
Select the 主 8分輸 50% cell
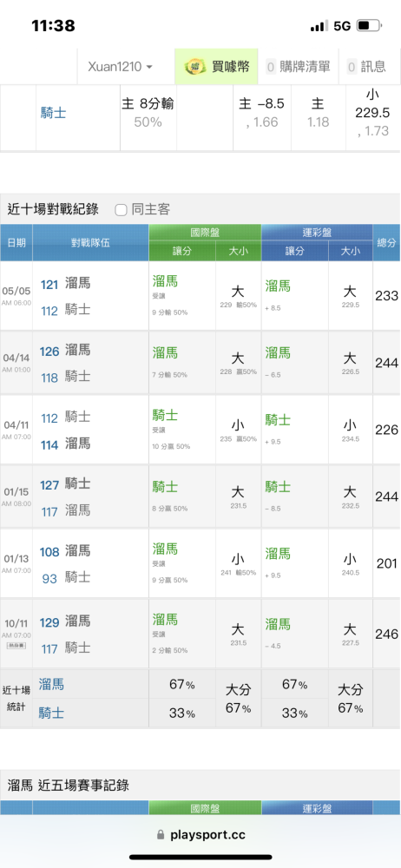[x=148, y=113]
